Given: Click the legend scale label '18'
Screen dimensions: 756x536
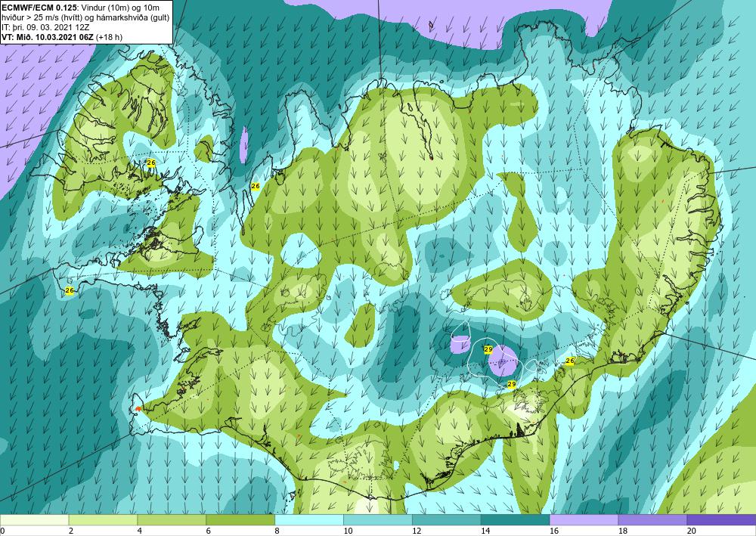Looking at the screenshot, I should click(622, 531).
